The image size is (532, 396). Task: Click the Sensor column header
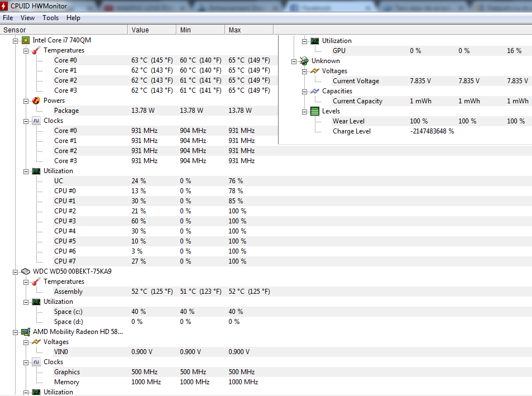64,30
